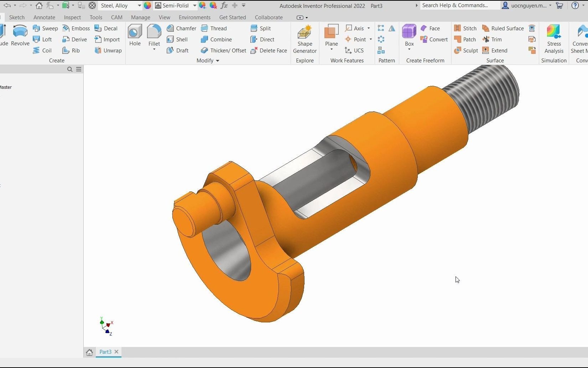Open the View ribbon tab
The width and height of the screenshot is (588, 368).
[164, 17]
